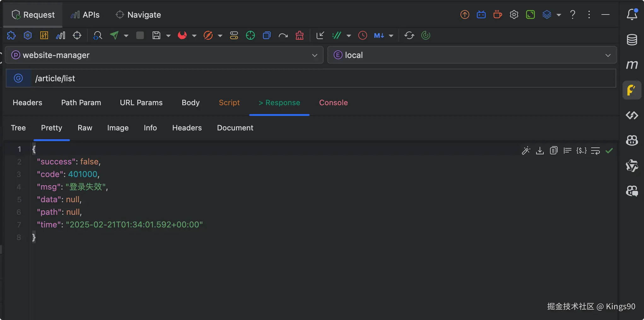Click the diagonal down-left import arrow icon

(x=320, y=35)
